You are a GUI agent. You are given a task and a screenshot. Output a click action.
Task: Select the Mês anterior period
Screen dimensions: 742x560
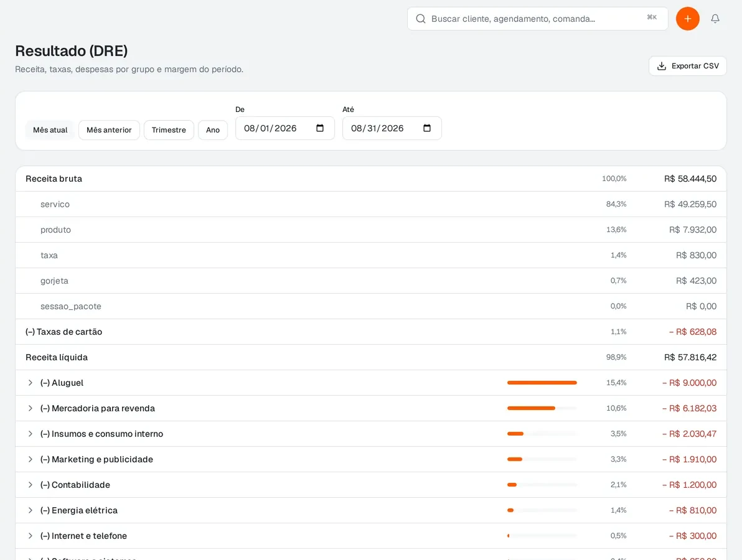109,130
